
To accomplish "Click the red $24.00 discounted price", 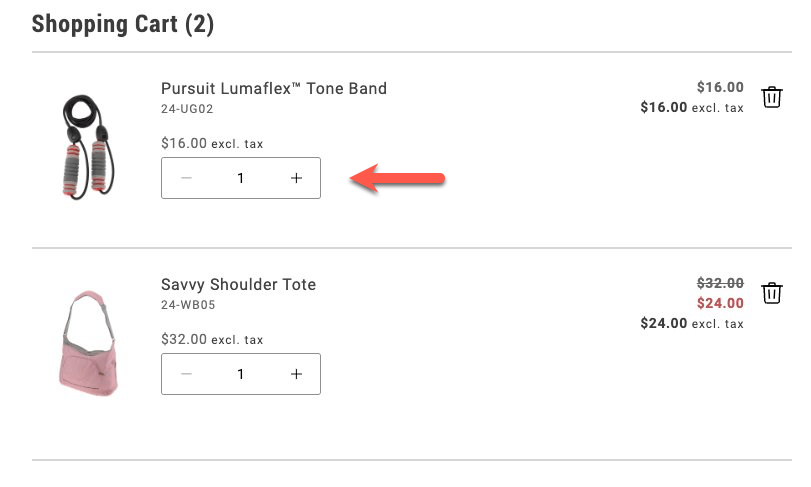I will pyautogui.click(x=720, y=303).
